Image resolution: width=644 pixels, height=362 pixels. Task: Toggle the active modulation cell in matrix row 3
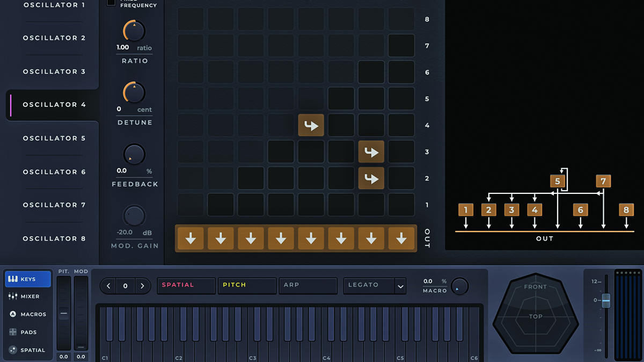click(371, 152)
